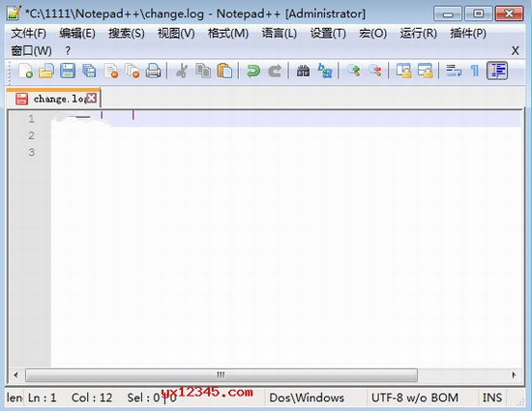The width and height of the screenshot is (532, 411).
Task: Click the horizontal scrollbar thumb
Action: point(222,375)
